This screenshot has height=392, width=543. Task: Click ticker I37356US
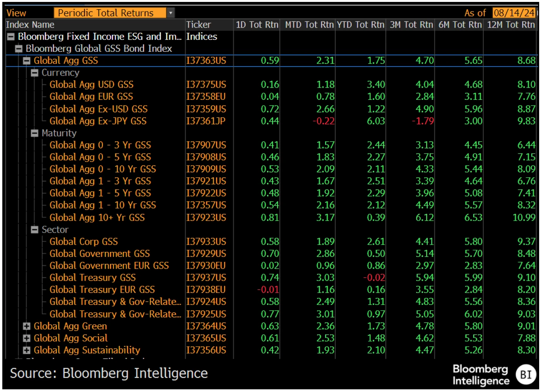tap(206, 350)
